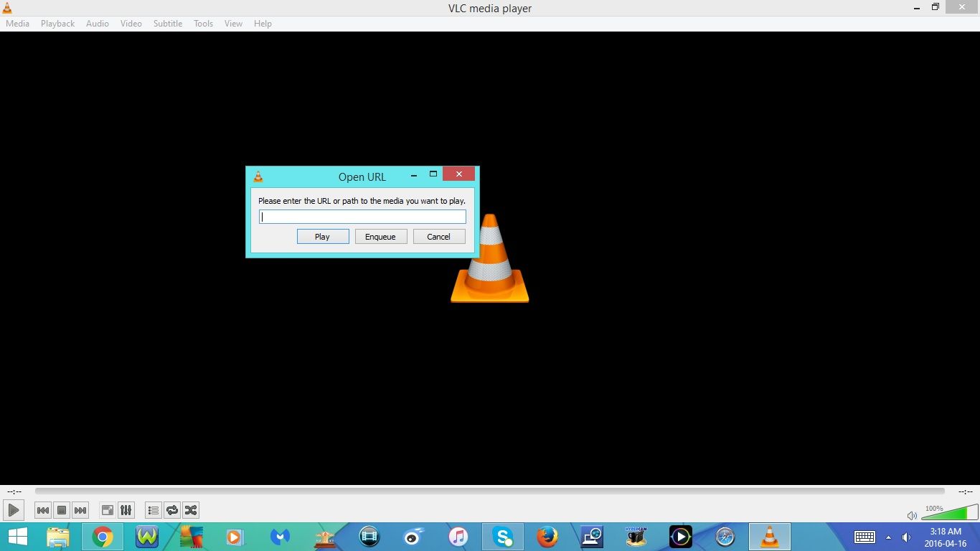Mute the audio via the speaker icon
The height and width of the screenshot is (551, 980).
pyautogui.click(x=912, y=515)
